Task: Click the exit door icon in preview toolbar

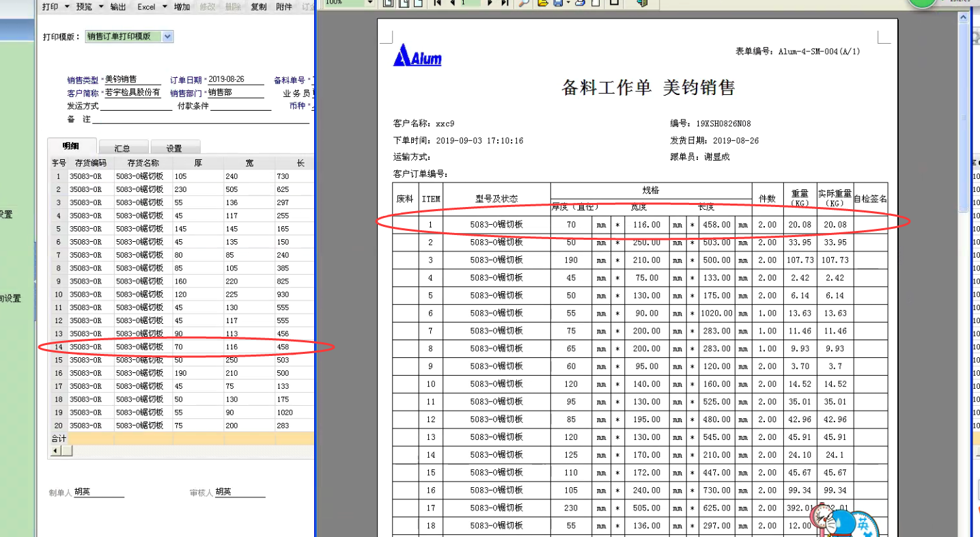Action: tap(642, 3)
